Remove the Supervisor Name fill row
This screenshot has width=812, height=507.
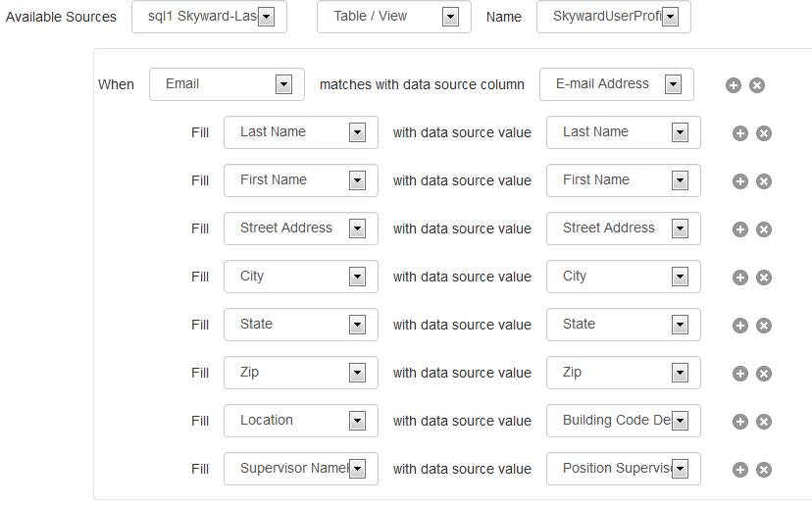[x=764, y=470]
